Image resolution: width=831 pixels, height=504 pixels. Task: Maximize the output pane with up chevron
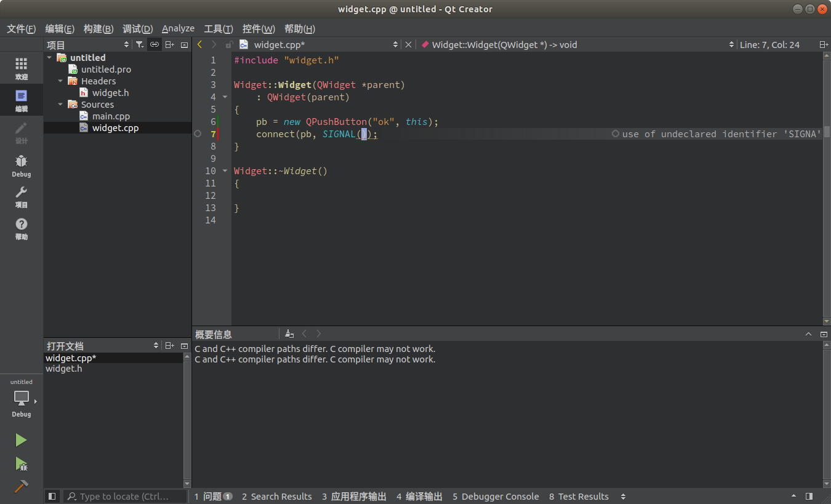tap(808, 334)
